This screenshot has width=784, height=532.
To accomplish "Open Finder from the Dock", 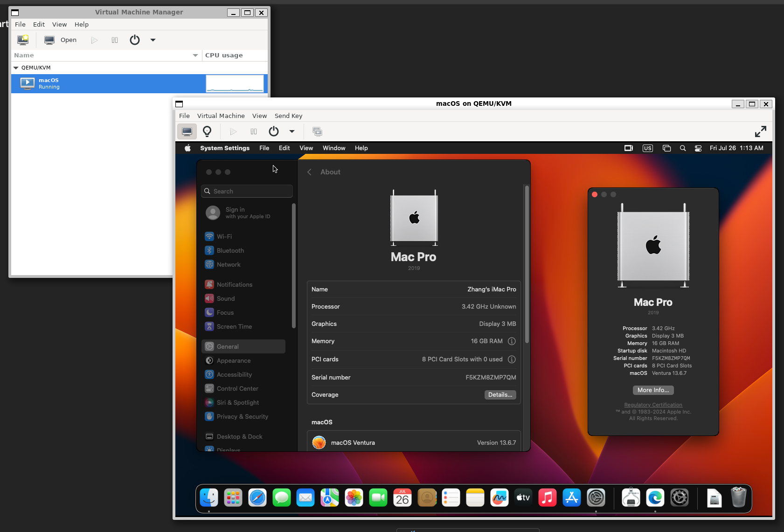I will pyautogui.click(x=209, y=498).
